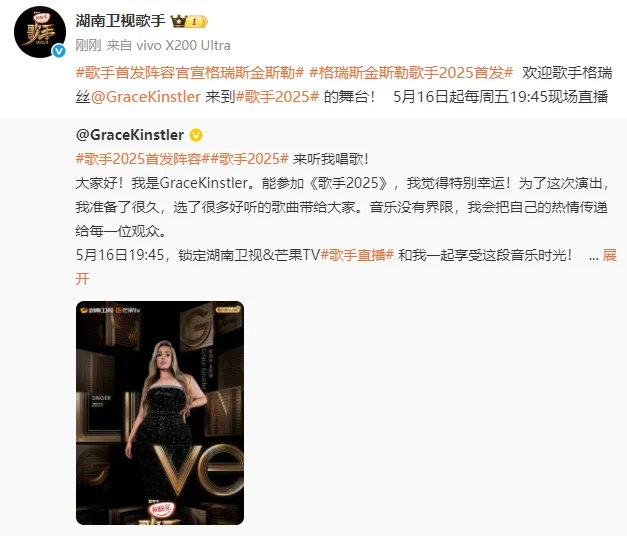Click the crown membership level badge

tap(189, 21)
